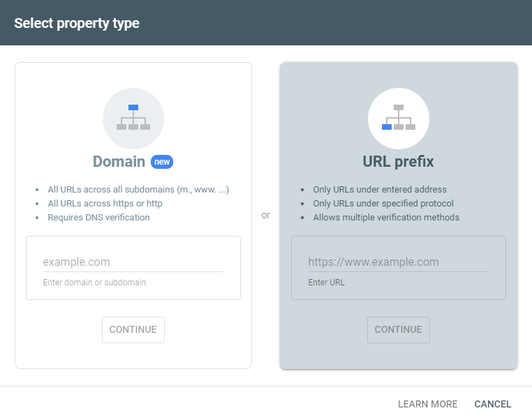
Task: Click the Domain property hierarchy icon
Action: click(133, 119)
